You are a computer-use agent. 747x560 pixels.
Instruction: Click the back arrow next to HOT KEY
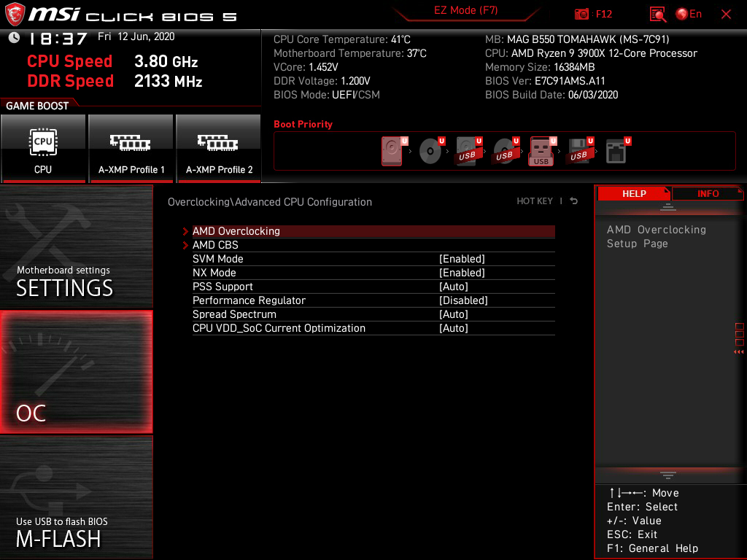pos(574,201)
